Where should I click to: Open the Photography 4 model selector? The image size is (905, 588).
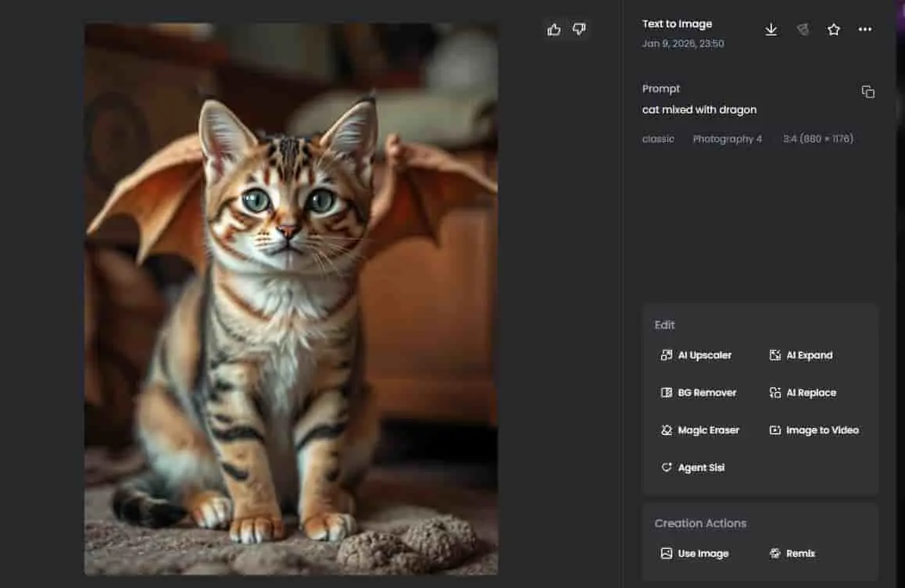click(x=728, y=138)
